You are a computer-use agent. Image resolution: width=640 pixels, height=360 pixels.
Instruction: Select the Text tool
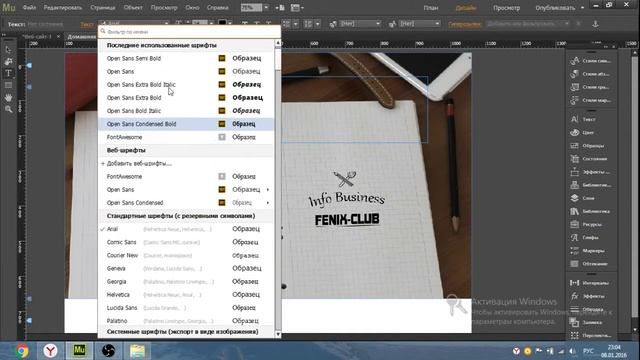click(x=8, y=73)
